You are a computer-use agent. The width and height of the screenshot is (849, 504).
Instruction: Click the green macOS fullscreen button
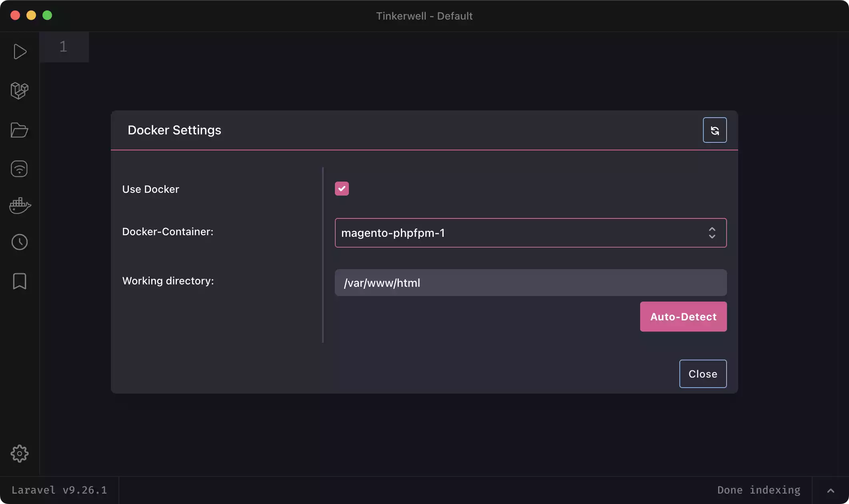click(47, 16)
